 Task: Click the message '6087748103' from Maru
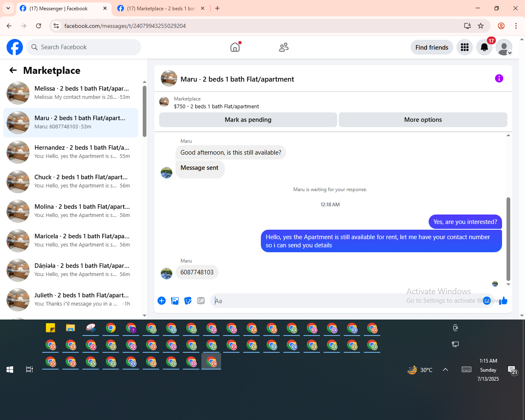click(197, 272)
